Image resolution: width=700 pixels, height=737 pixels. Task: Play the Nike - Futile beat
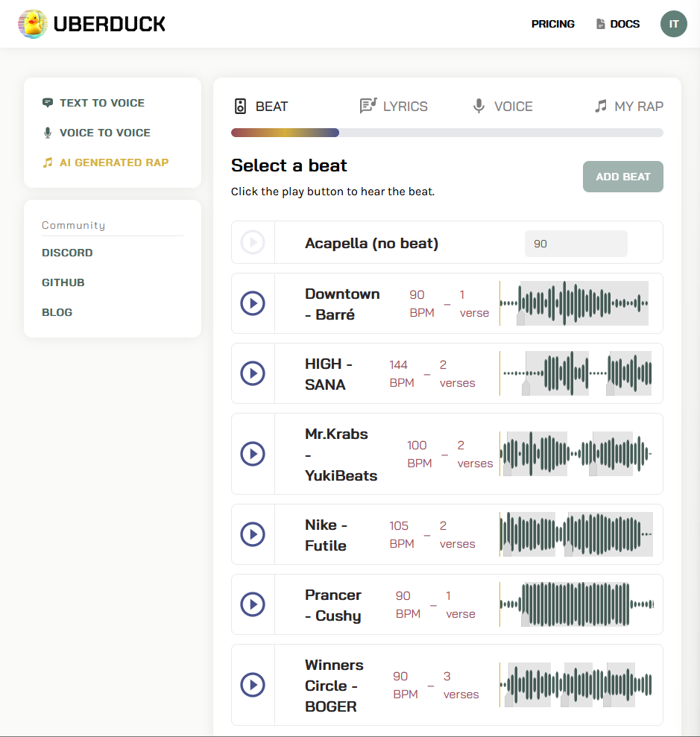click(253, 534)
